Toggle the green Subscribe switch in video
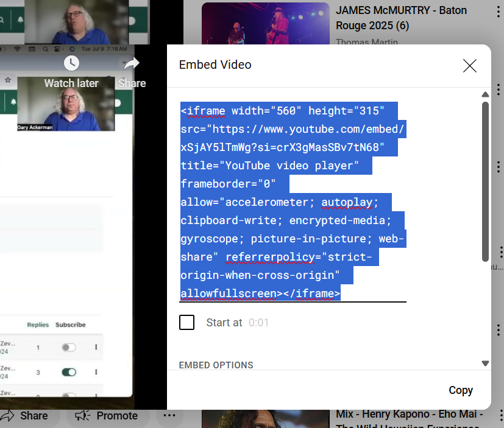 (x=69, y=372)
